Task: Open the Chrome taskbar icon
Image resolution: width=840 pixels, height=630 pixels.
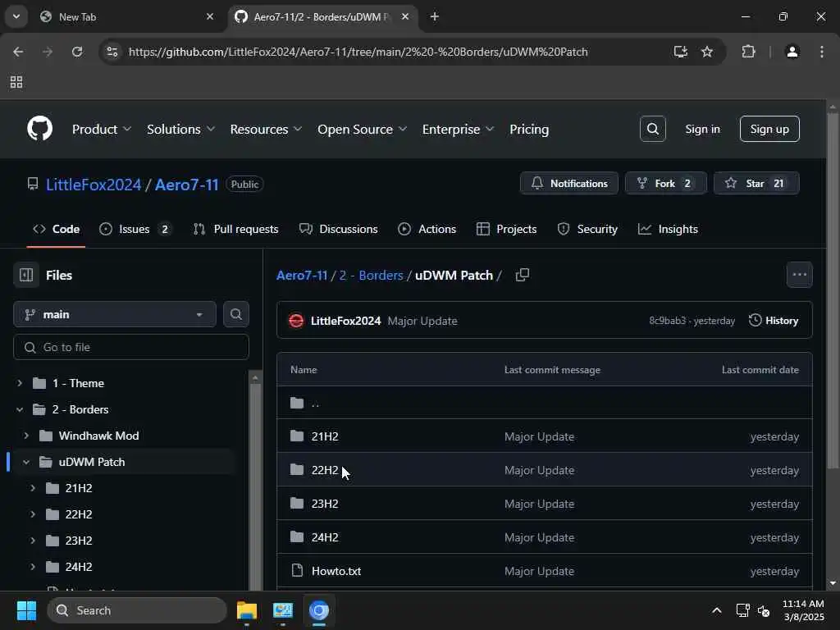Action: pyautogui.click(x=319, y=610)
